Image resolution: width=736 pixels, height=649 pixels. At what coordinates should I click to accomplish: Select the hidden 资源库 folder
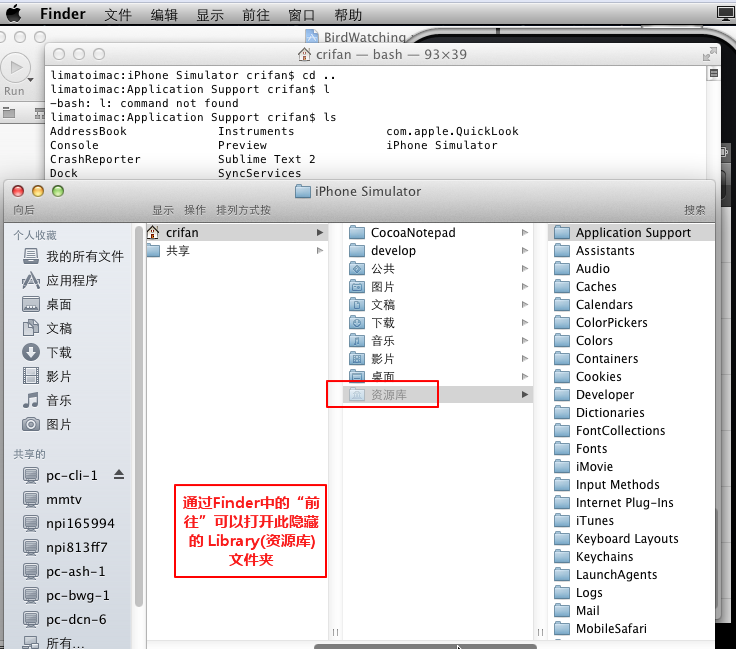click(438, 395)
